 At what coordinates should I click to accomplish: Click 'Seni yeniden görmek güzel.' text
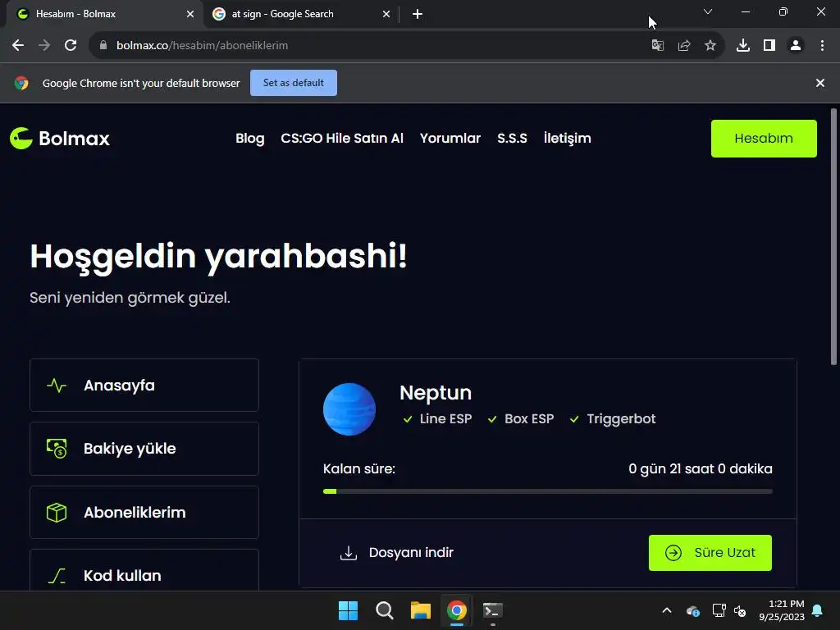pyautogui.click(x=130, y=298)
